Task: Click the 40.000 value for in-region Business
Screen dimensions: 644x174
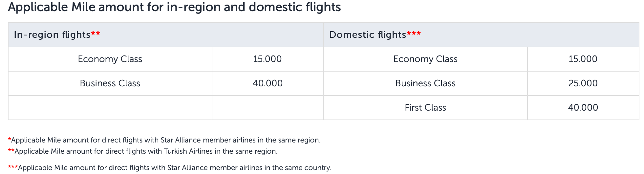Action: click(268, 83)
